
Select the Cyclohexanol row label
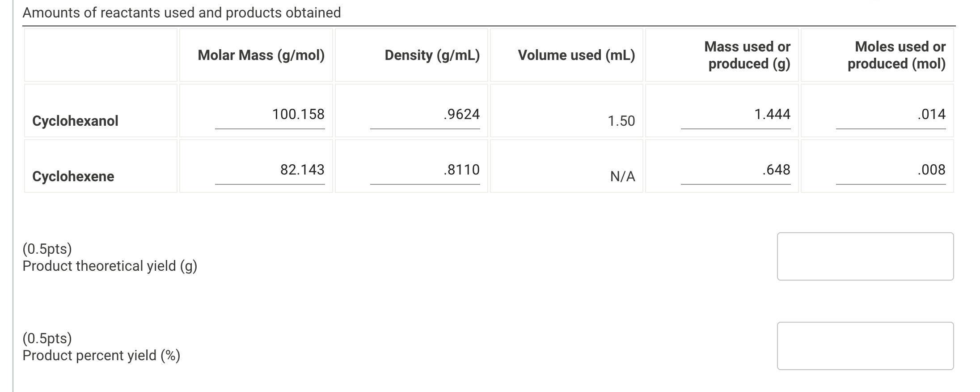click(75, 120)
